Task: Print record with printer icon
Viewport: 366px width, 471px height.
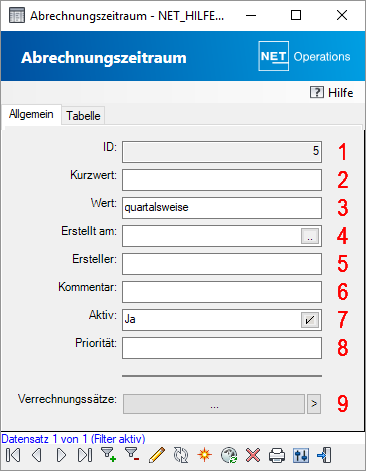Action: 277,455
